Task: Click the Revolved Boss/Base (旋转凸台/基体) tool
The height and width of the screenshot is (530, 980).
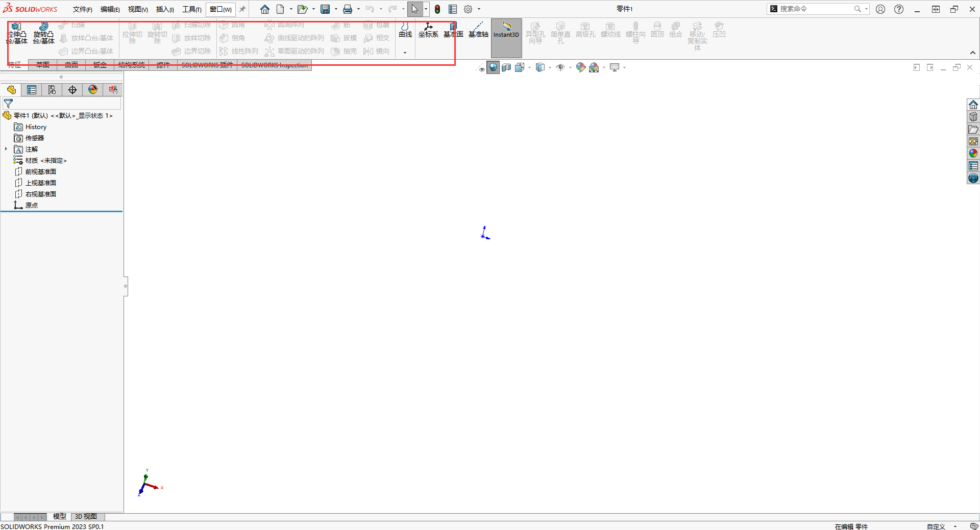Action: click(x=44, y=33)
